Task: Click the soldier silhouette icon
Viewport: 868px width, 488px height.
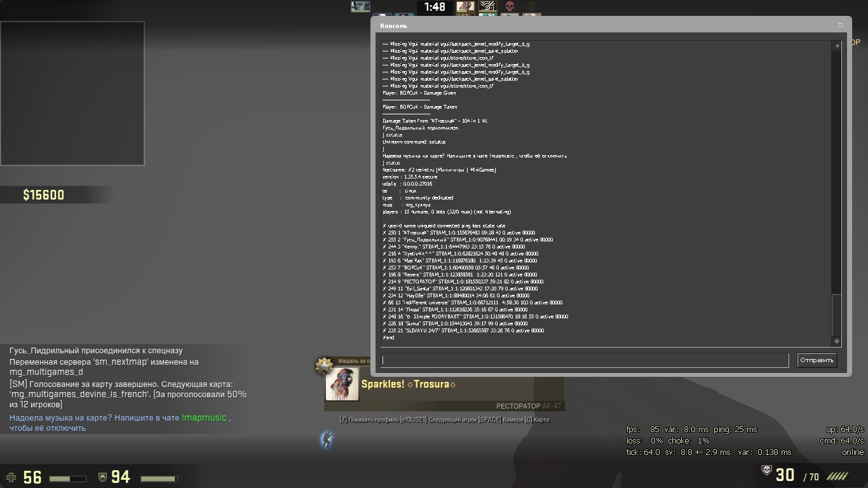Action: click(326, 438)
